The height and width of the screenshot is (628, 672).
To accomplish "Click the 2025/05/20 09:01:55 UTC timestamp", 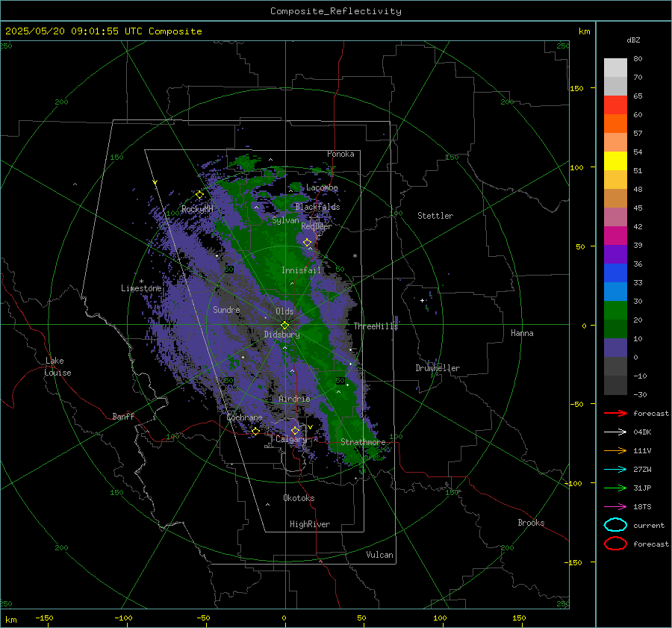I will tap(74, 31).
